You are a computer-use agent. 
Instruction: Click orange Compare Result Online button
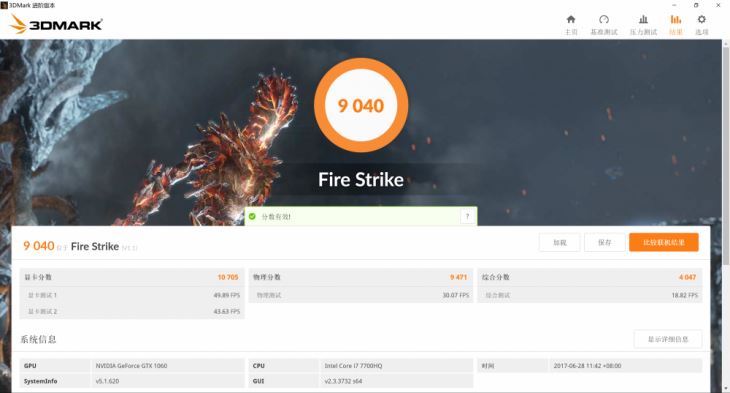664,243
